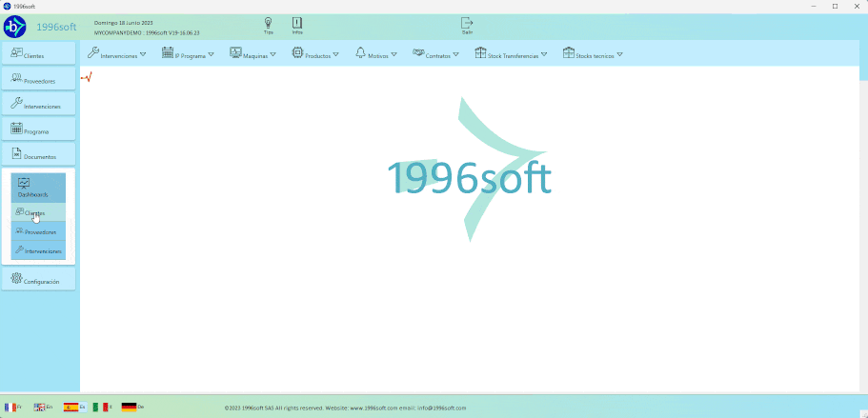868x418 pixels.
Task: Click the small red pulse icon
Action: 87,77
